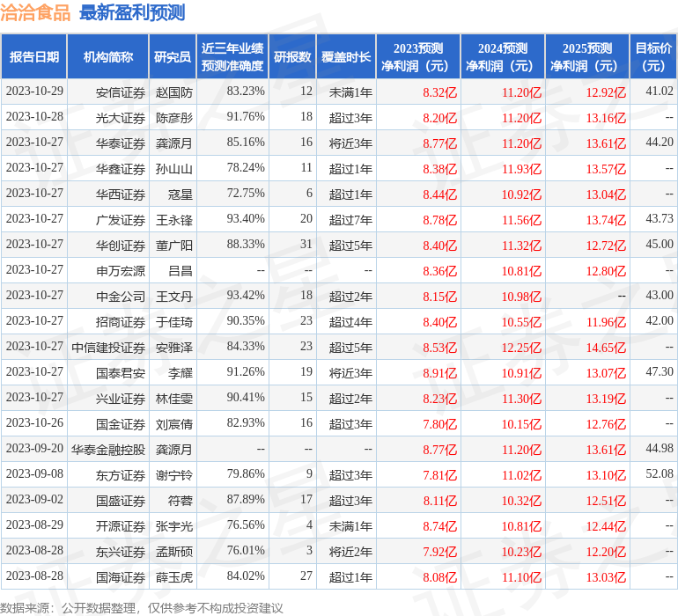This screenshot has width=678, height=616.
Task: Click 2023 forecast value 8.91亿
Action: [x=439, y=373]
